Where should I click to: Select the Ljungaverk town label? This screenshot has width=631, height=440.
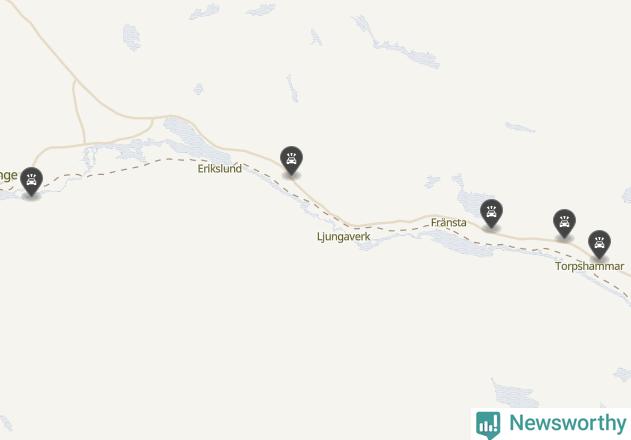(x=343, y=236)
